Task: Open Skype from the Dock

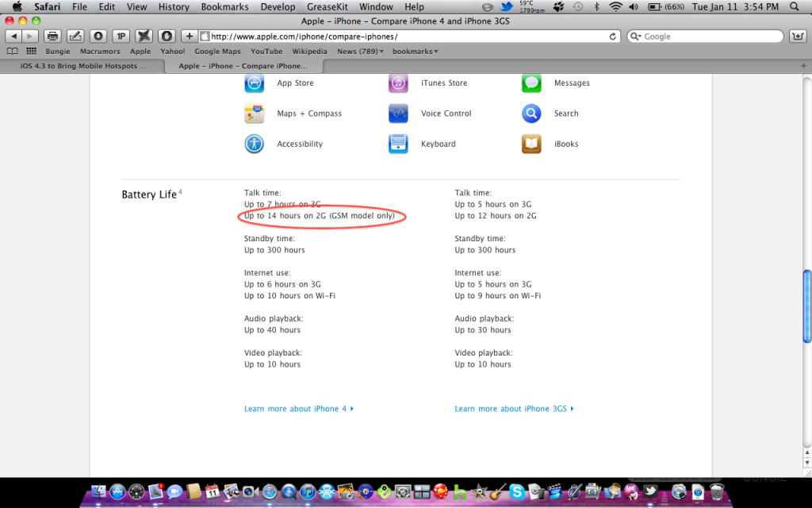Action: pos(516,491)
